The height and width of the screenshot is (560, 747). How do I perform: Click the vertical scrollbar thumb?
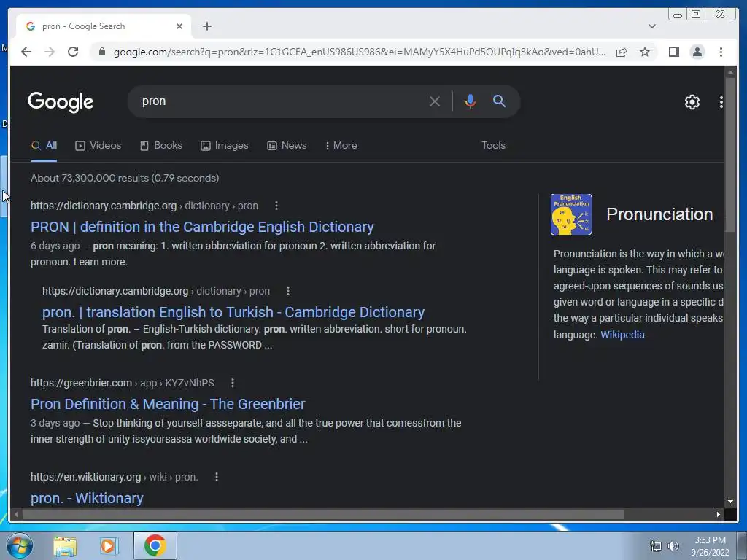click(x=730, y=155)
